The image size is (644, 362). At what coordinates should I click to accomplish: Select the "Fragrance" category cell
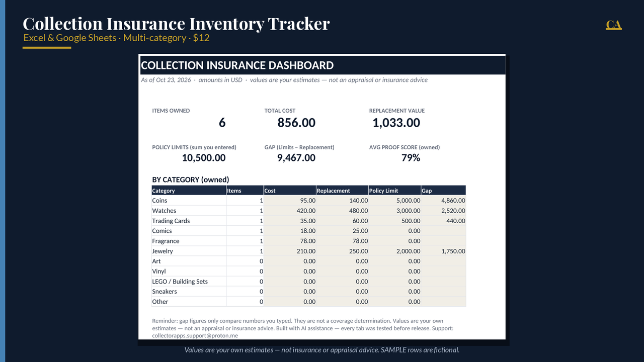point(189,241)
